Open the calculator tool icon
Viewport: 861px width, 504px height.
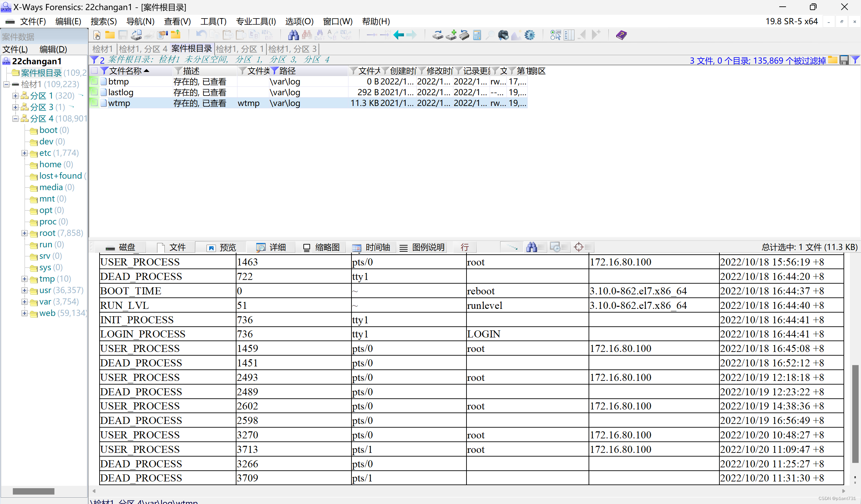click(x=477, y=35)
